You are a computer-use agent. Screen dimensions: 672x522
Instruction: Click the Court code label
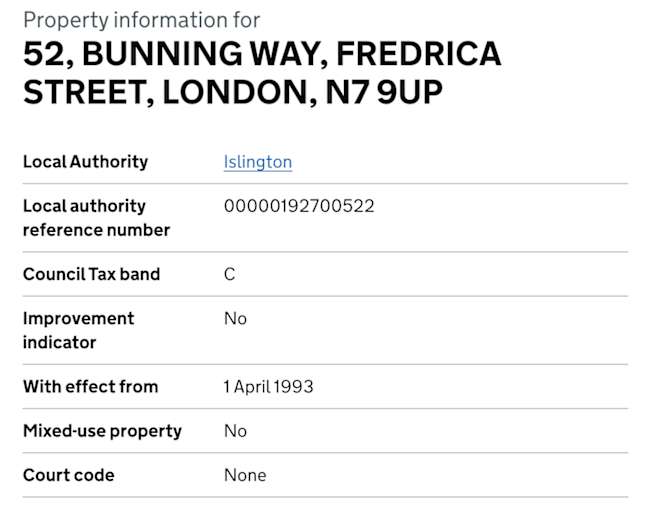tap(69, 475)
